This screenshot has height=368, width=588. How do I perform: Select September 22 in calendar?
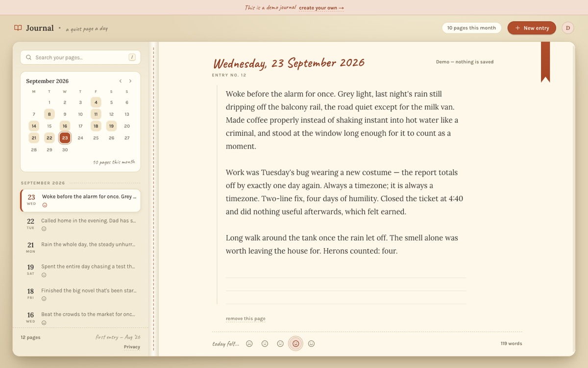tap(49, 138)
